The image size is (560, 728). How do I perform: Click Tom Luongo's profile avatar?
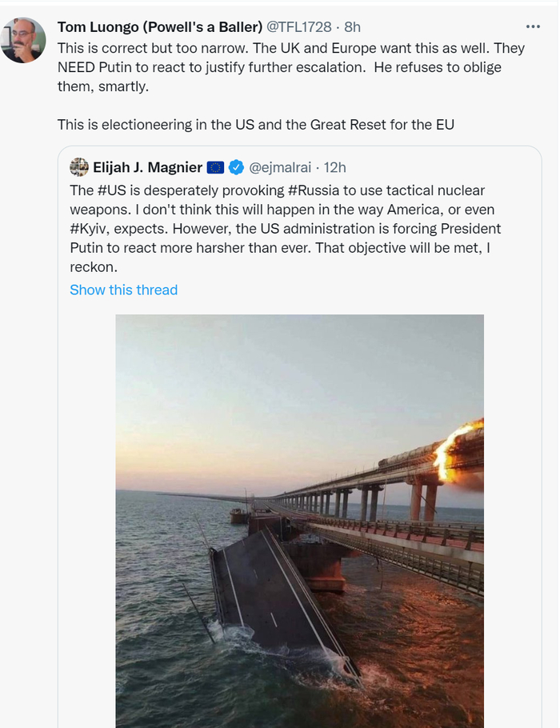tap(23, 40)
